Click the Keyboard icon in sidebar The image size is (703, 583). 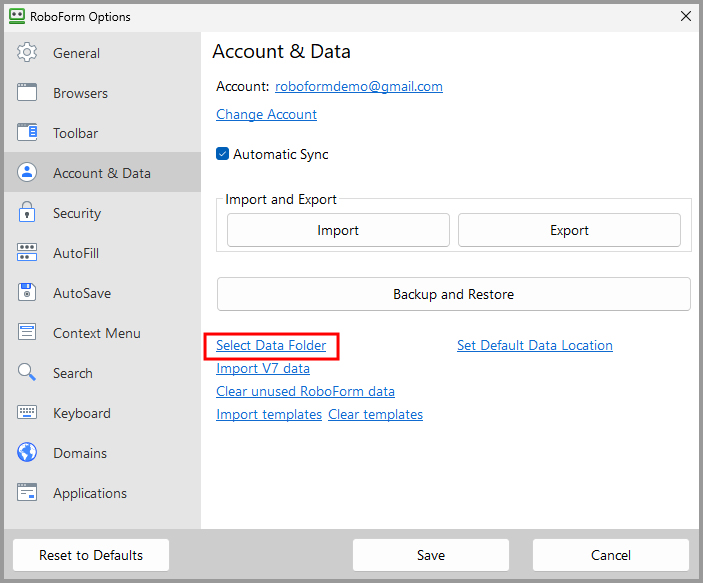(27, 412)
